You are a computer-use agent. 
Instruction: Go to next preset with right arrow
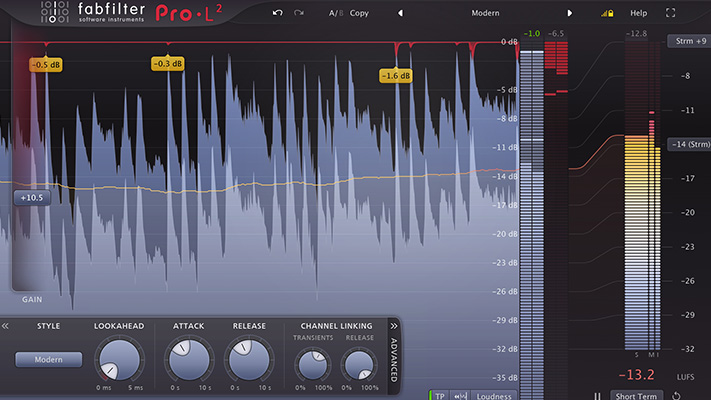570,14
